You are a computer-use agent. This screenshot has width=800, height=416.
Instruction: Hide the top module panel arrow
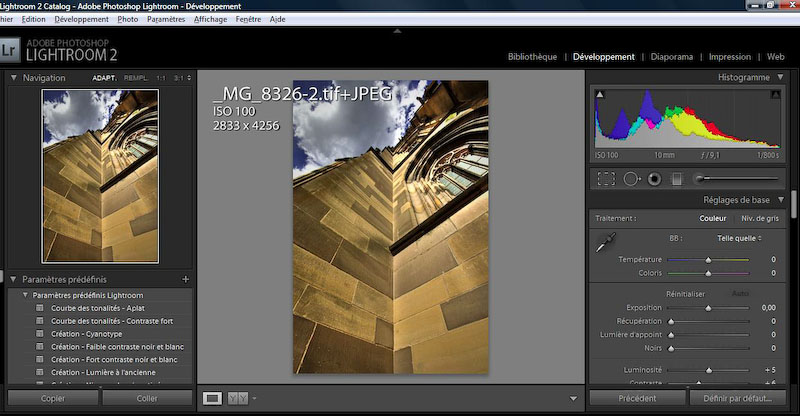(397, 31)
